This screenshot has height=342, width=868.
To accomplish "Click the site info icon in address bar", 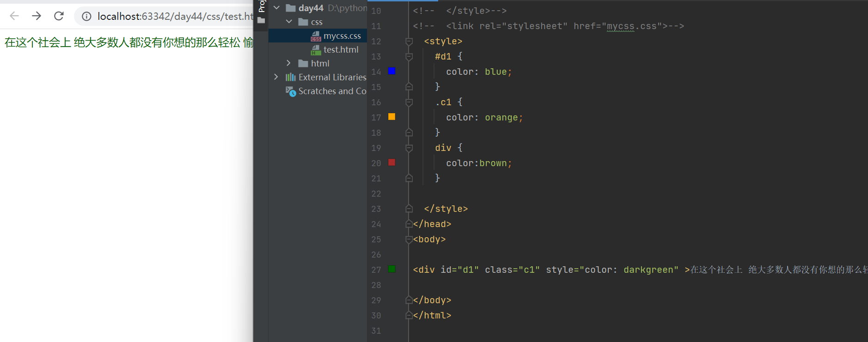I will [x=86, y=17].
